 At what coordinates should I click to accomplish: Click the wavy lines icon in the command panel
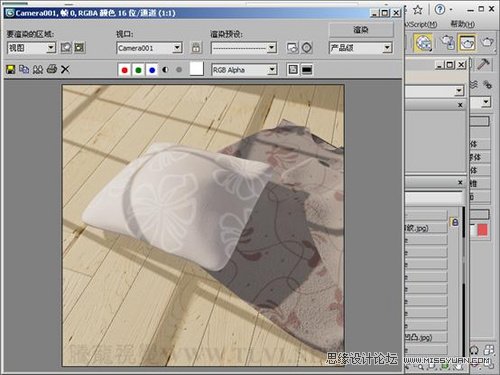(x=474, y=85)
